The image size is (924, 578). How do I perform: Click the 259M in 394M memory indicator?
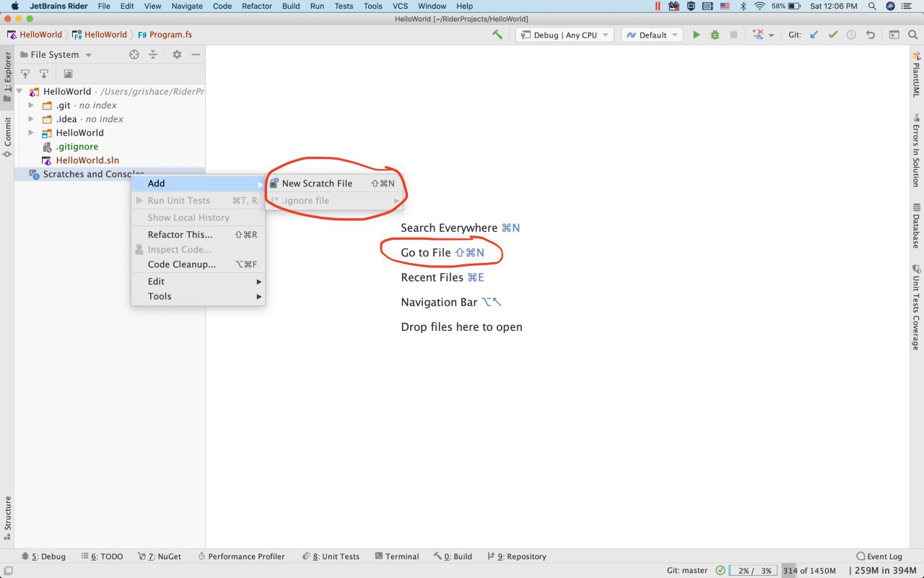(x=885, y=570)
